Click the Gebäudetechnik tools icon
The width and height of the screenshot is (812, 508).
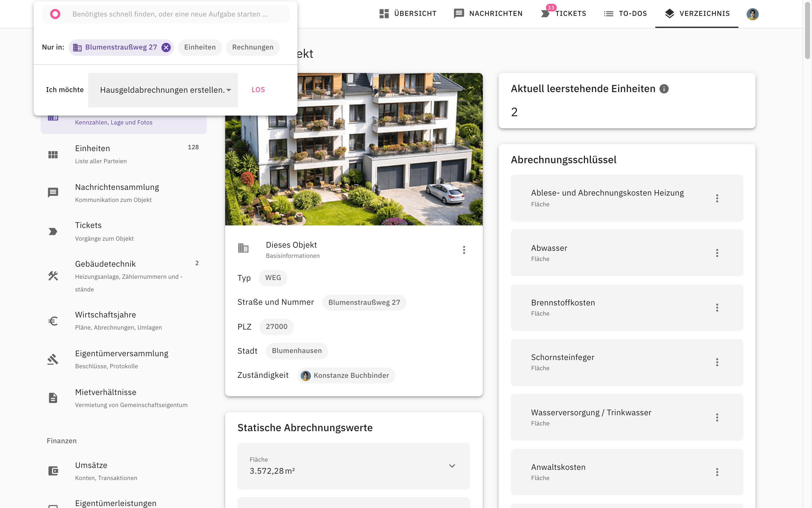pos(53,276)
